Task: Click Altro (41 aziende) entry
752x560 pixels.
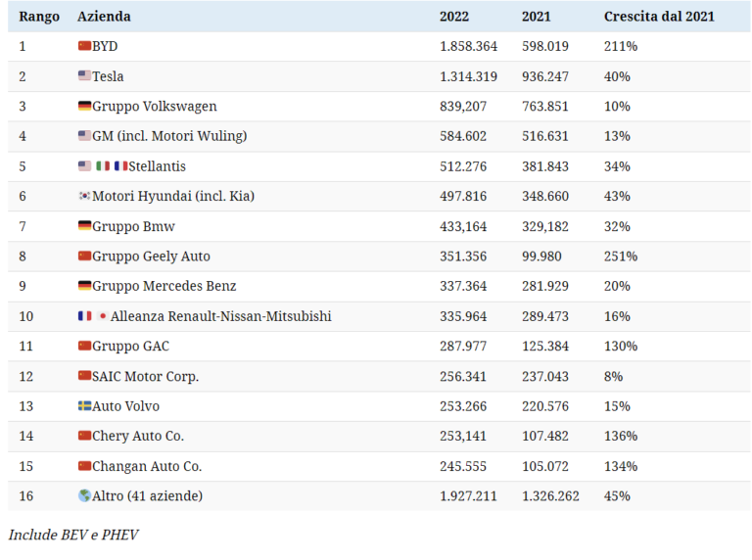Action: pos(147,496)
